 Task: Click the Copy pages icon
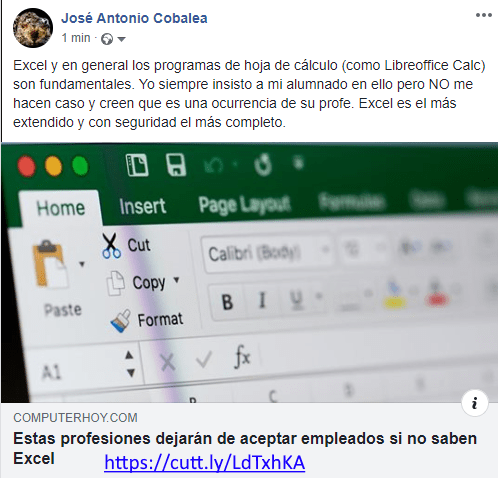[116, 283]
